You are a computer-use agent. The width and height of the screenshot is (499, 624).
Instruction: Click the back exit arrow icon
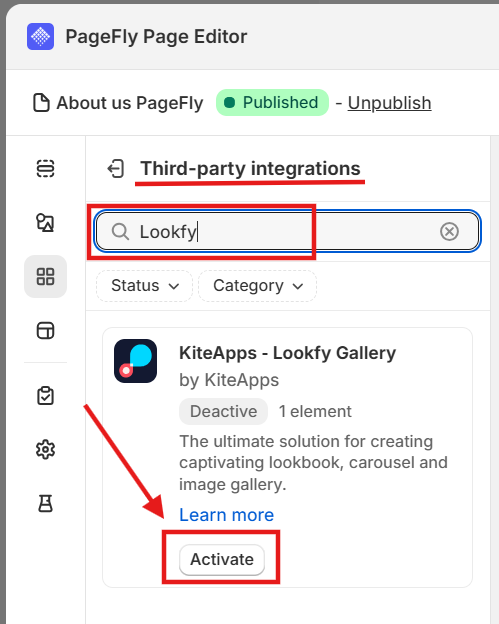click(x=116, y=169)
